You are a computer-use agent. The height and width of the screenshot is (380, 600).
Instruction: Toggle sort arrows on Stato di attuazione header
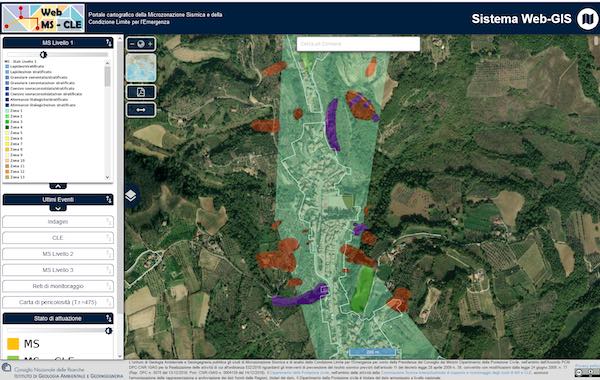pos(109,318)
